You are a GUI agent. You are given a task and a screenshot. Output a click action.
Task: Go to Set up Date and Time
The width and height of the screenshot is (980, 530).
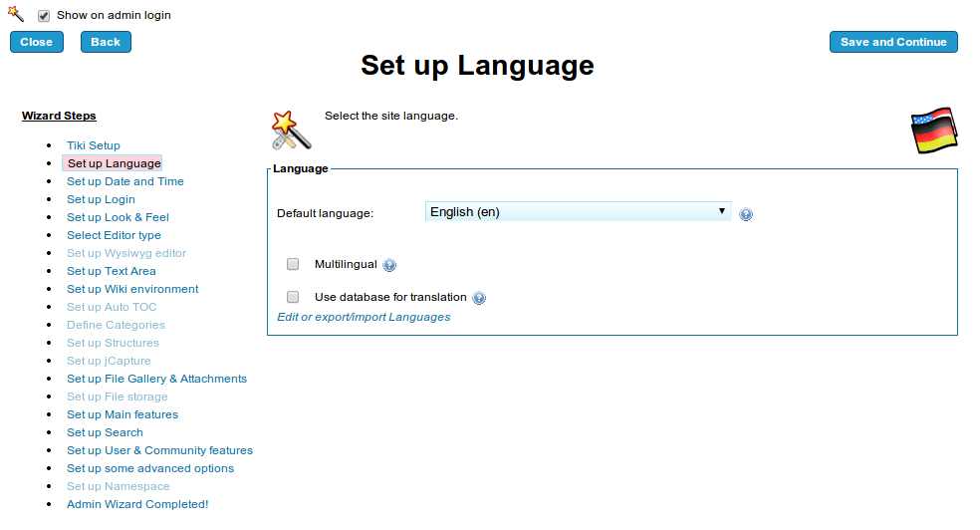pos(125,181)
